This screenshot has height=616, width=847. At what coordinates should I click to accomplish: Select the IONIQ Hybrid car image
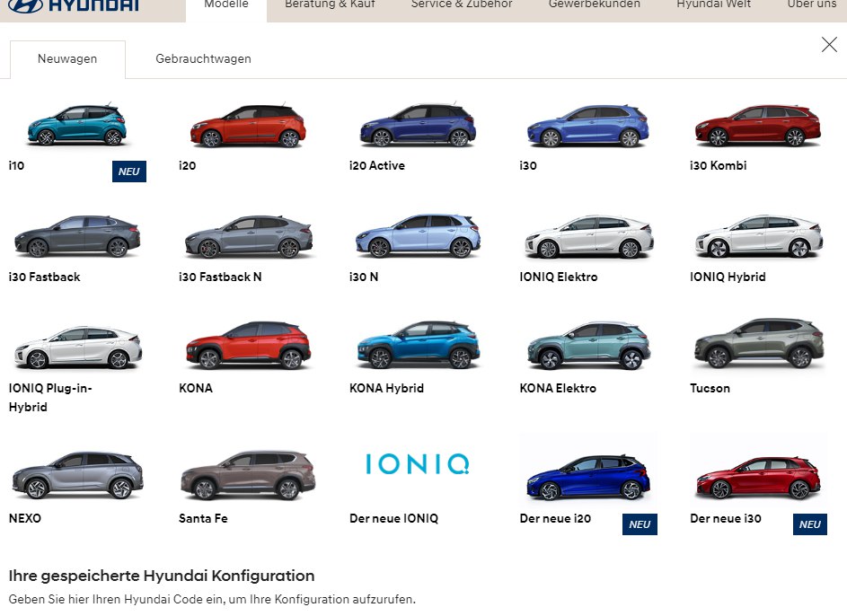[x=760, y=236]
